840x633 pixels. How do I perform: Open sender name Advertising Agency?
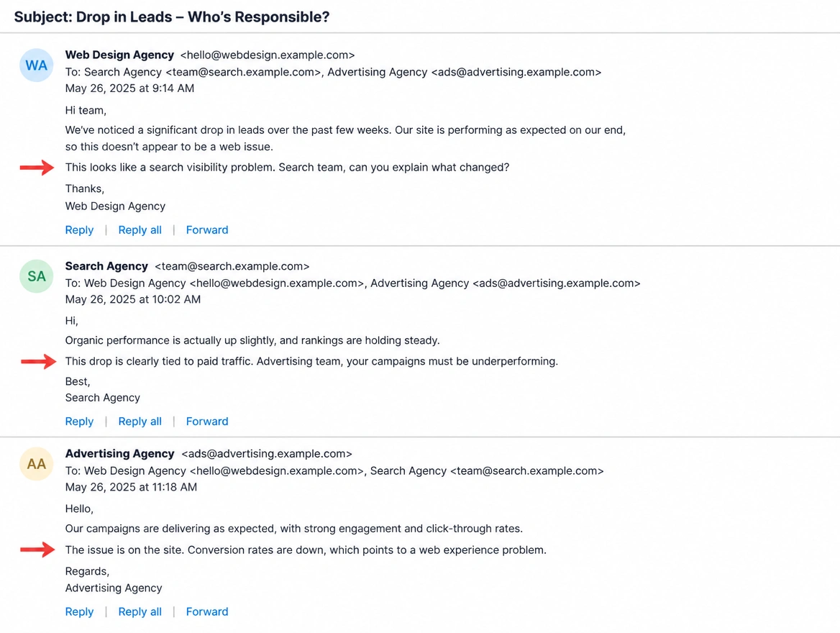[x=119, y=453]
